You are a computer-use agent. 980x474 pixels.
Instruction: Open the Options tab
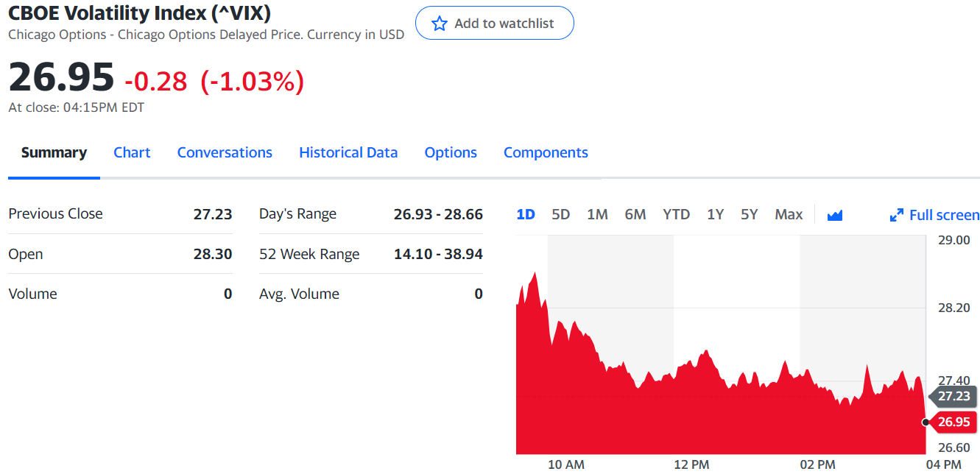451,152
